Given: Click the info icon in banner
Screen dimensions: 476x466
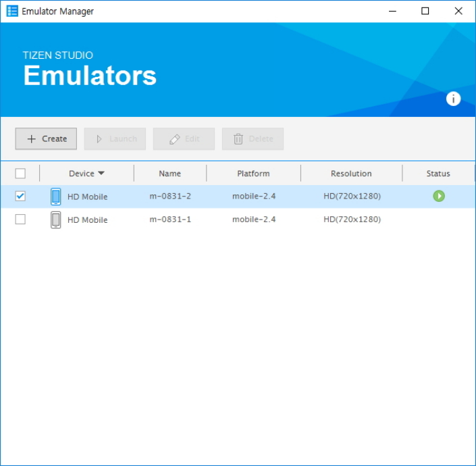Looking at the screenshot, I should click(x=453, y=99).
